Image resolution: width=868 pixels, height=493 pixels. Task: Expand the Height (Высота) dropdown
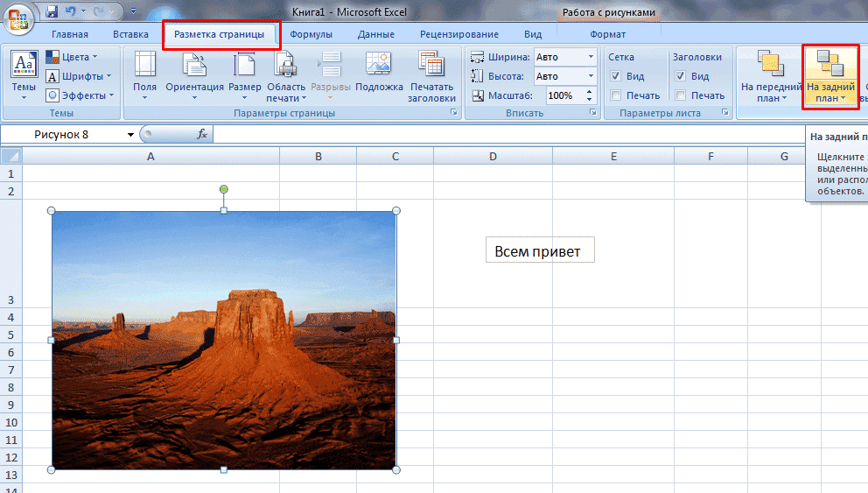coord(591,76)
